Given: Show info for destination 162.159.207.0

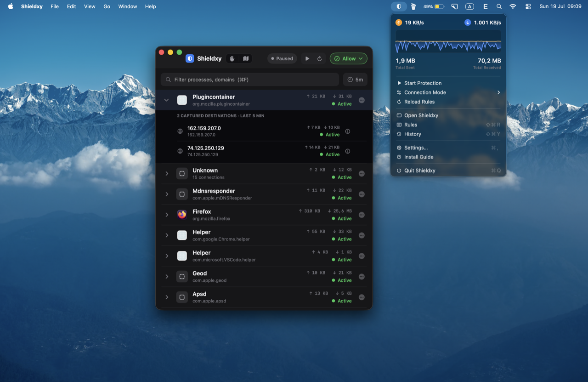Looking at the screenshot, I should [x=348, y=131].
